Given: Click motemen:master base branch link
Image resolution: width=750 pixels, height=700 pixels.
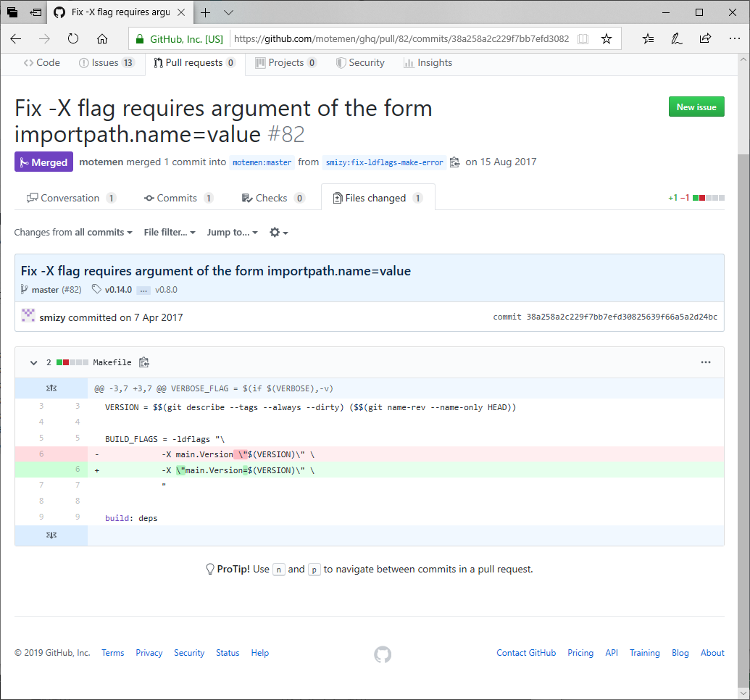Looking at the screenshot, I should tap(262, 162).
